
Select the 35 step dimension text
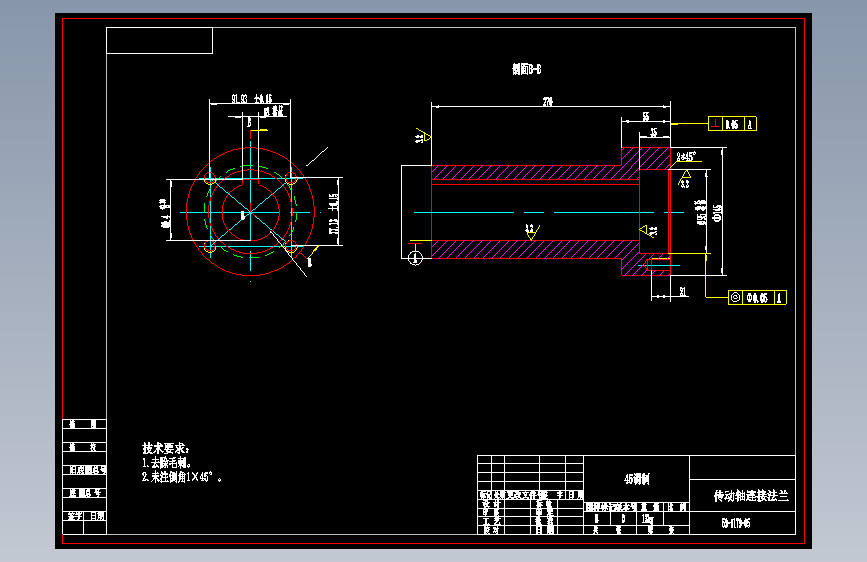click(654, 132)
